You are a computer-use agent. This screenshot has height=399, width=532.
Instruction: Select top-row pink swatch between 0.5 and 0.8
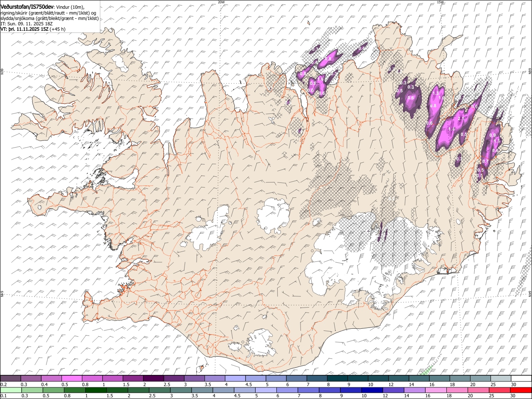pyautogui.click(x=72, y=378)
